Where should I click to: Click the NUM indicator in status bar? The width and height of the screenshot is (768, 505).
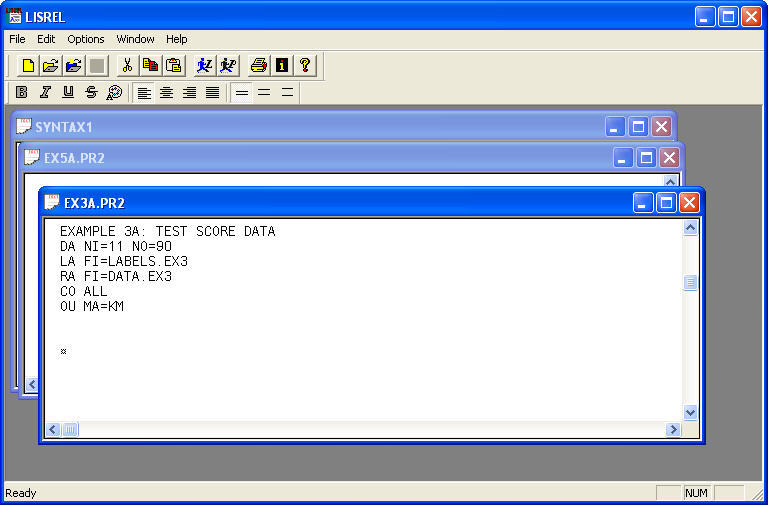tap(696, 493)
